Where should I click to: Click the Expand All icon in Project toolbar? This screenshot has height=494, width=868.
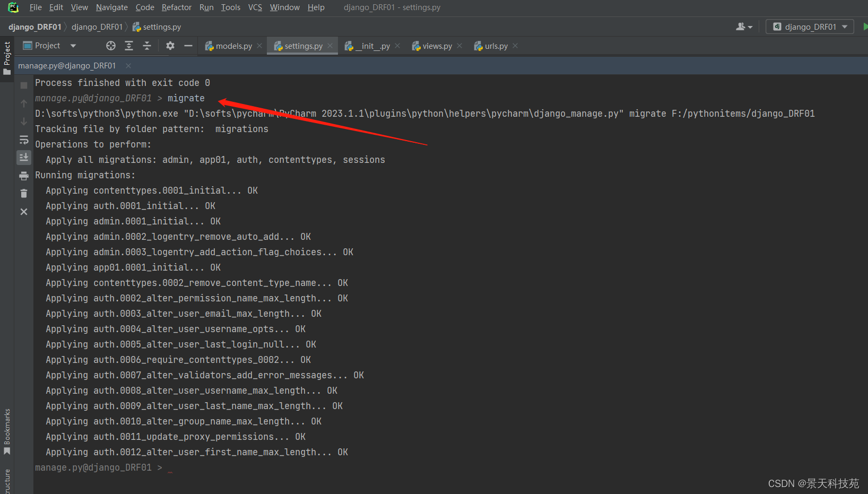(128, 45)
